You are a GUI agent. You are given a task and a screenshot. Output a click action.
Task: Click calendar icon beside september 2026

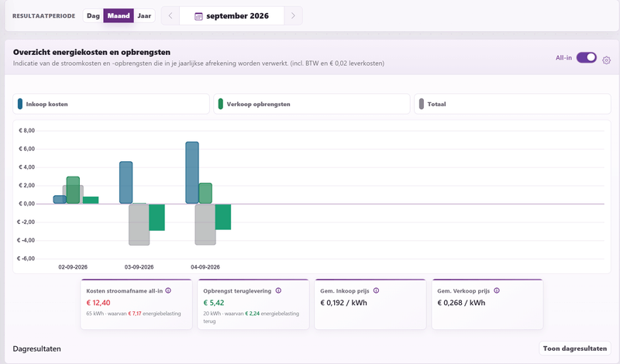198,16
